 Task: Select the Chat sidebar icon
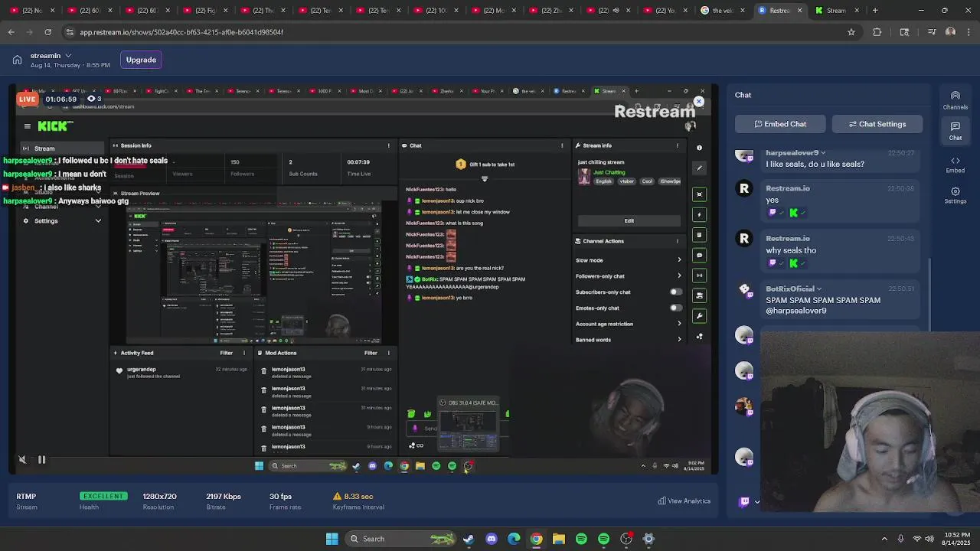(955, 131)
